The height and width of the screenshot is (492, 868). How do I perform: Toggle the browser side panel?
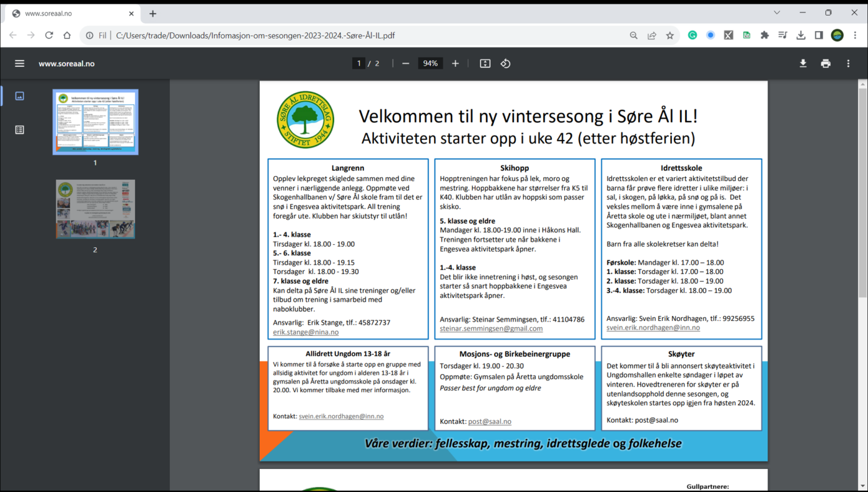point(819,35)
